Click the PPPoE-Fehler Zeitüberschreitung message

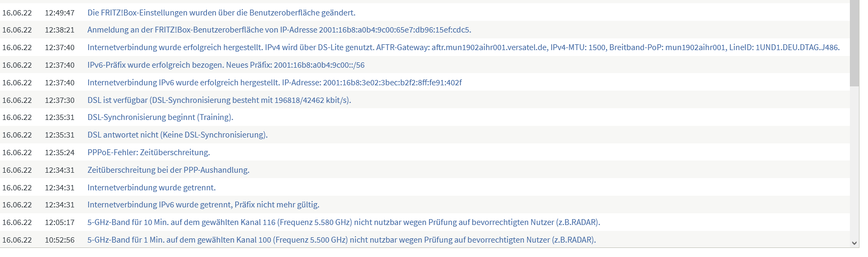[149, 152]
